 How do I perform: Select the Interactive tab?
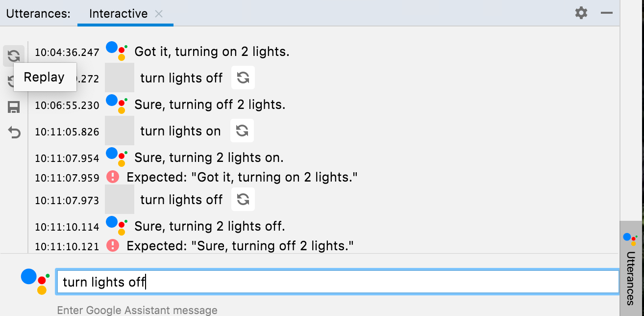click(x=118, y=13)
